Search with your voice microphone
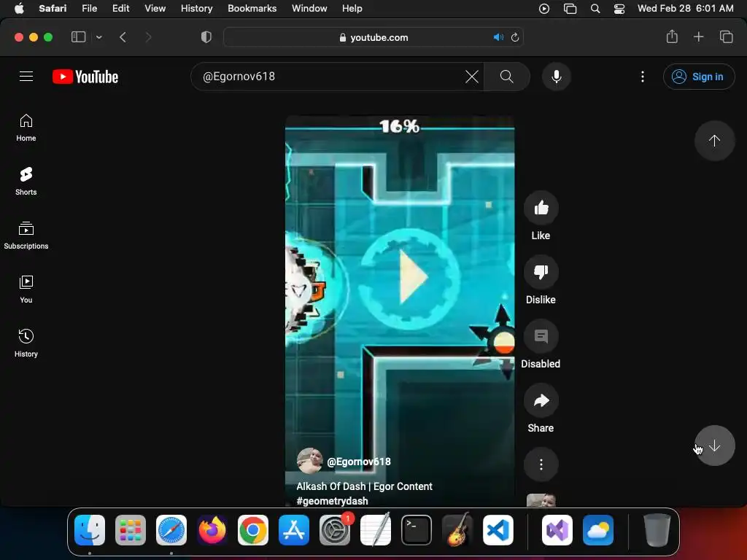 pos(557,76)
